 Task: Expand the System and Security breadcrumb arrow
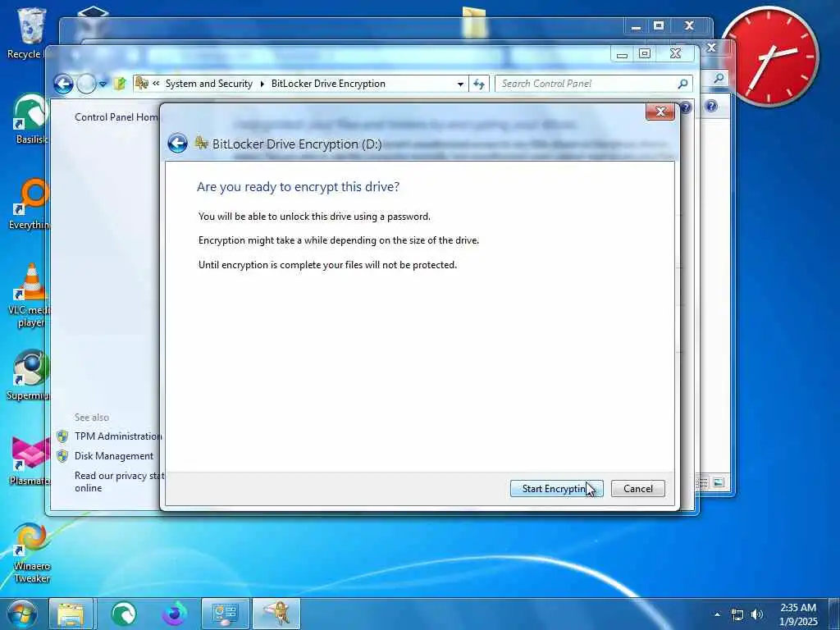tap(262, 84)
